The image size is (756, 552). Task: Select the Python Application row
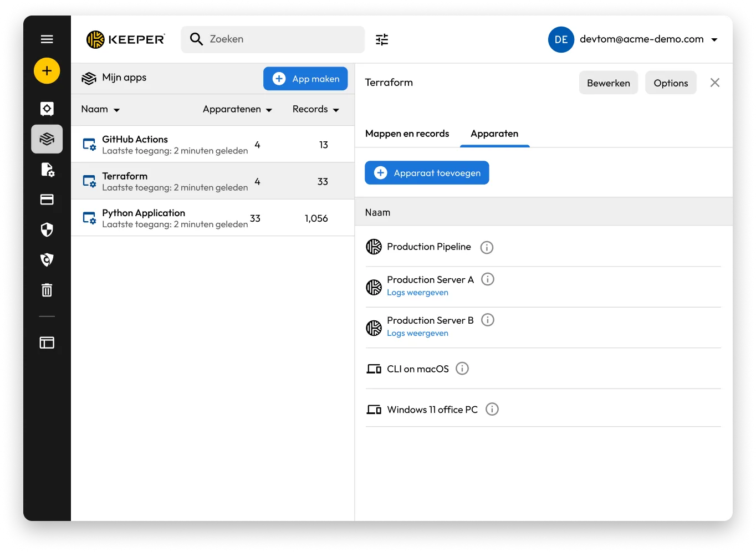coord(213,218)
